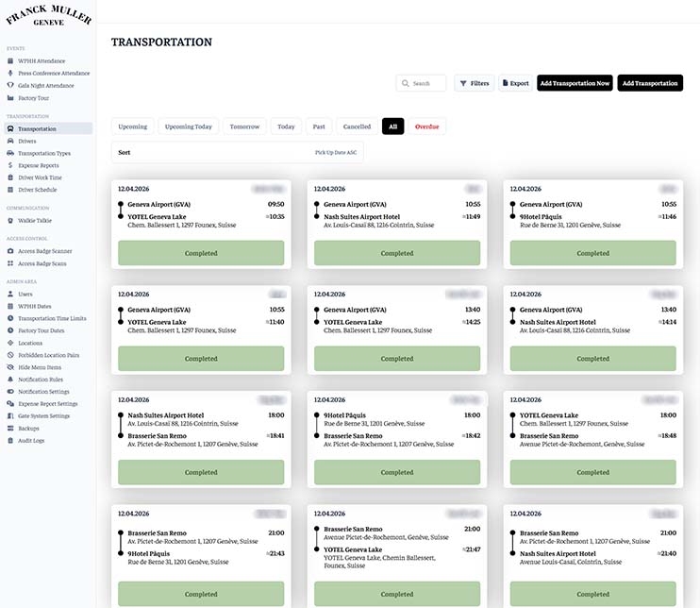Image resolution: width=700 pixels, height=608 pixels.
Task: Click Factory Tour Dates clock icon
Action: [10, 330]
